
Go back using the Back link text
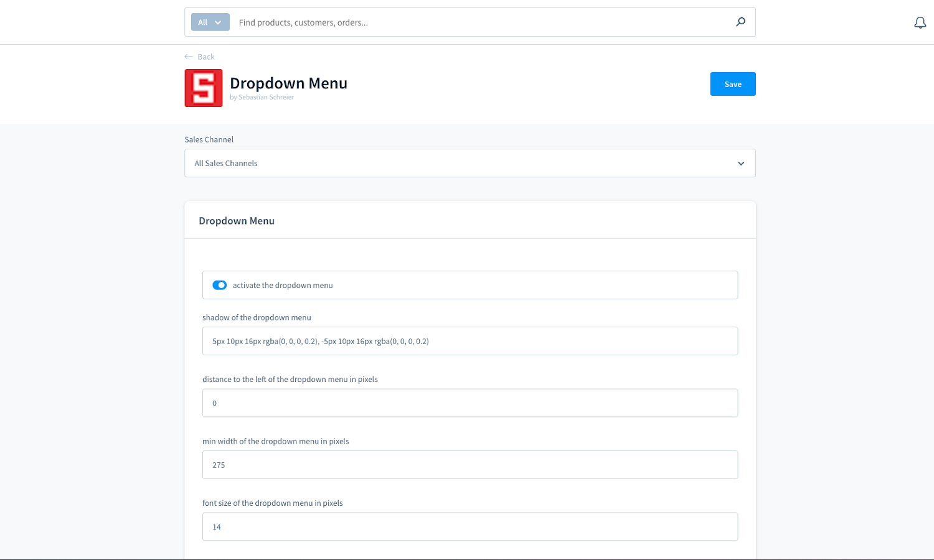tap(206, 57)
